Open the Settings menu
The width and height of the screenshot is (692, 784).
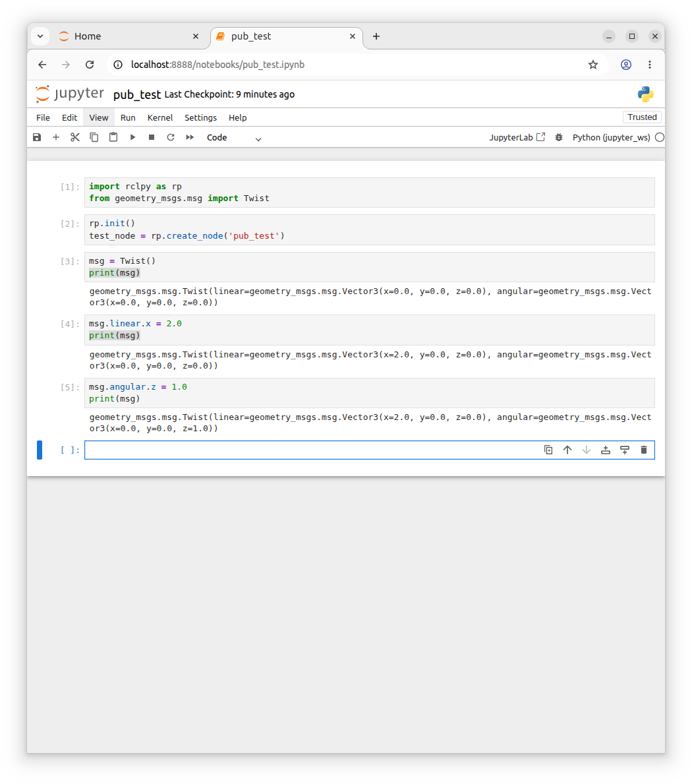click(200, 117)
